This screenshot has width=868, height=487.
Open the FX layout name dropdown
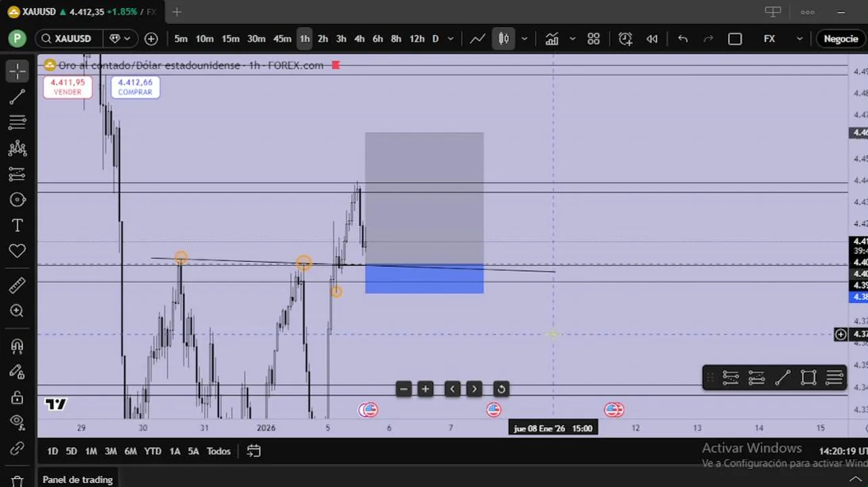click(x=783, y=39)
